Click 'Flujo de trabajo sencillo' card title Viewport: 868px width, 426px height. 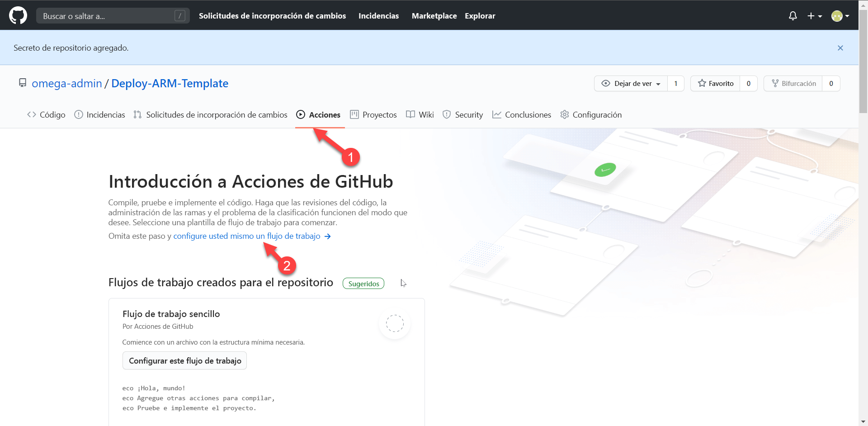[x=171, y=314]
